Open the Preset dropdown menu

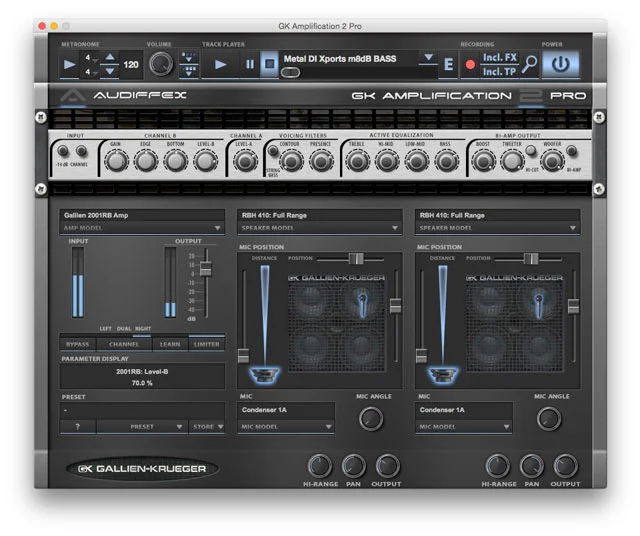click(x=142, y=427)
